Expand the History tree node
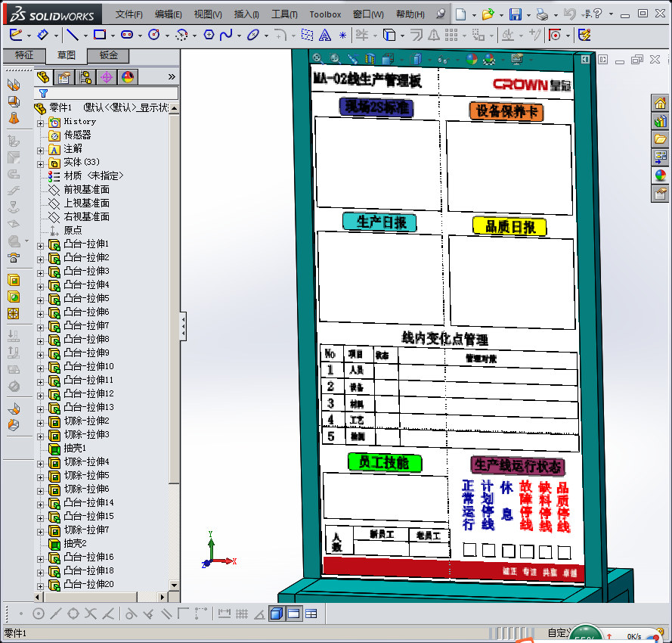Image resolution: width=672 pixels, height=643 pixels. click(40, 123)
